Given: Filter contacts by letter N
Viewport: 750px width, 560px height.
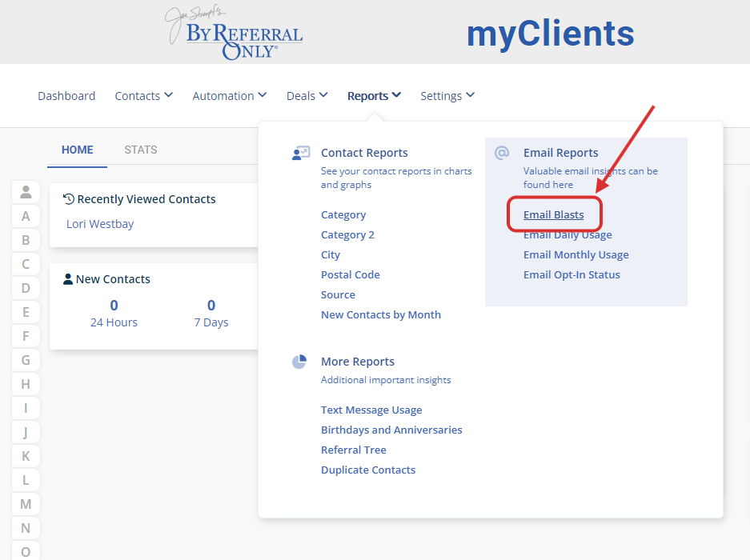Looking at the screenshot, I should (x=26, y=528).
